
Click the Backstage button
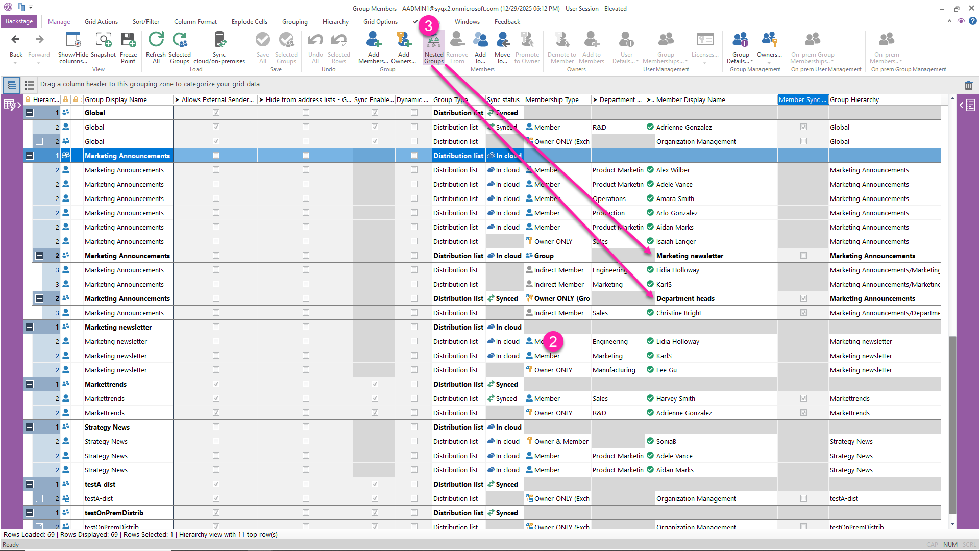(19, 21)
